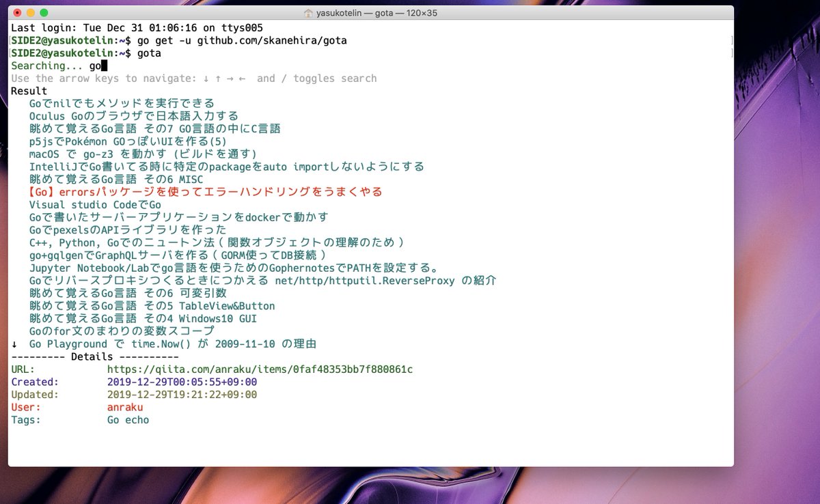
Task: Select result 'Go Playground で time.Now()…'
Action: pos(173,344)
